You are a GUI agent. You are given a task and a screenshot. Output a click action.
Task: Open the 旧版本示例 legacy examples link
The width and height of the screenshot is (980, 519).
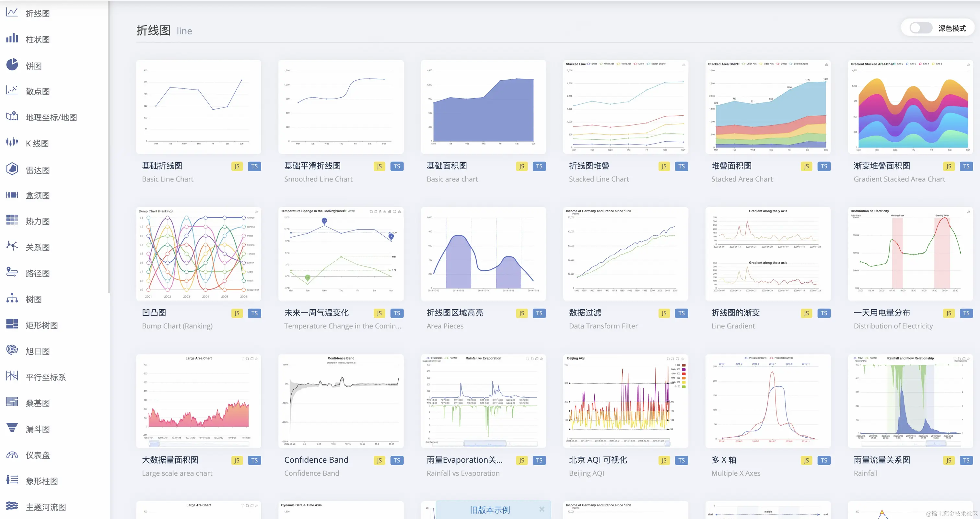click(490, 510)
